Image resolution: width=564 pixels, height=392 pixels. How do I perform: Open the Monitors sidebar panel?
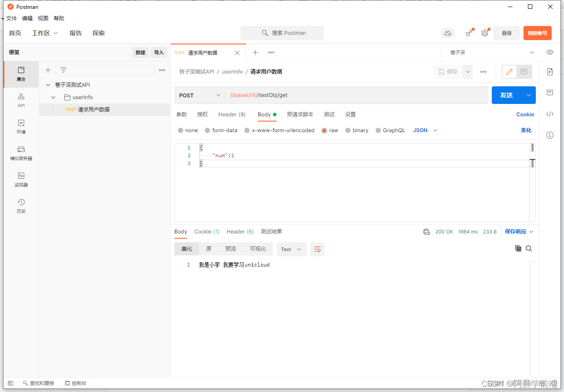click(x=21, y=180)
